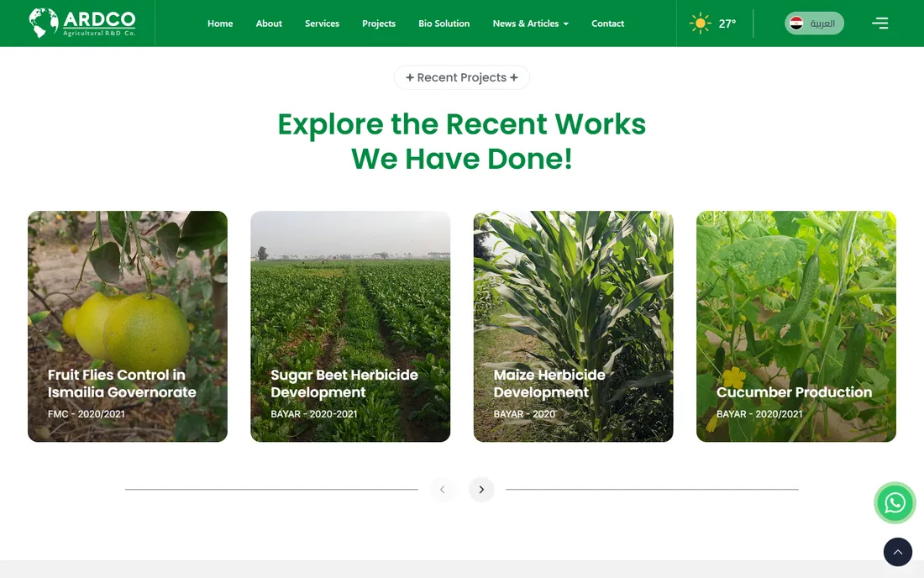The height and width of the screenshot is (578, 924).
Task: Click the Recent Projects pill label
Action: click(461, 77)
